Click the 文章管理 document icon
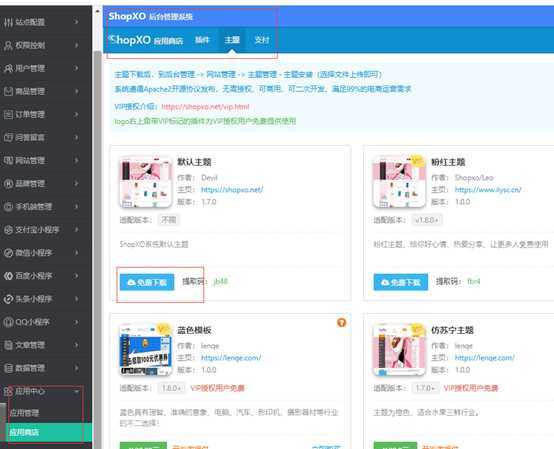This screenshot has height=449, width=554. (x=8, y=345)
